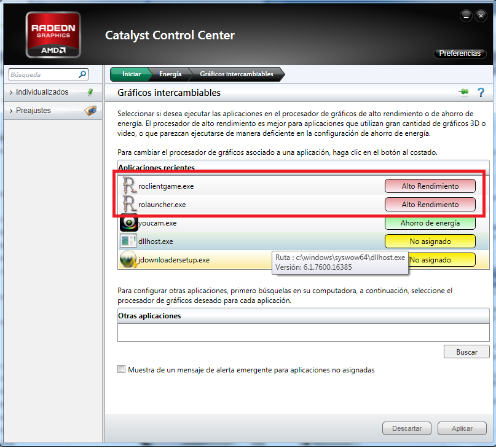Select the Gráficos intercambiables breadcrumb
Viewport: 496px width, 448px height.
(x=237, y=74)
